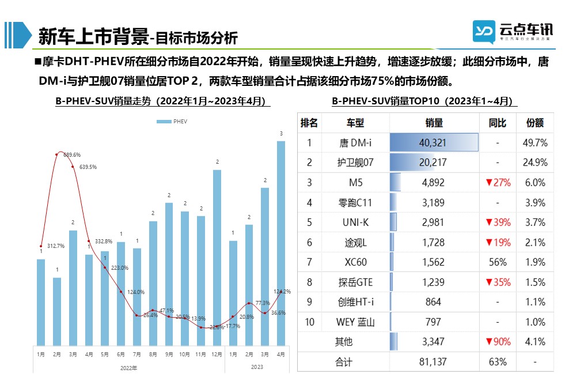Viewport: 588px width, 392px height.
Task: Click the -17.7% growth data label
Action: (x=232, y=326)
